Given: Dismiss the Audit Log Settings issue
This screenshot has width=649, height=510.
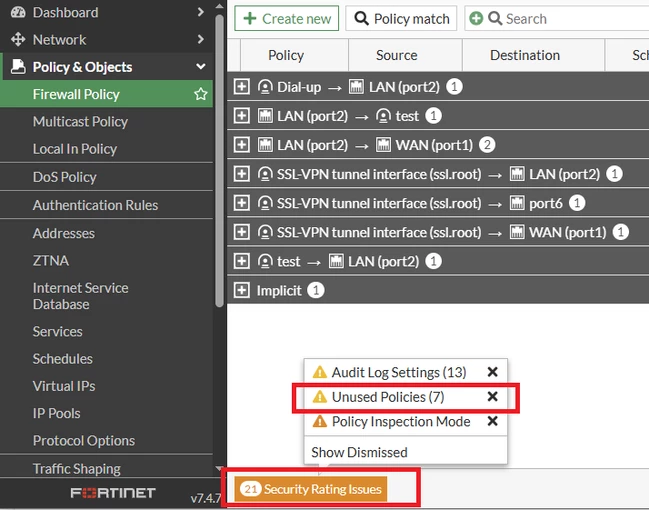Looking at the screenshot, I should click(492, 372).
